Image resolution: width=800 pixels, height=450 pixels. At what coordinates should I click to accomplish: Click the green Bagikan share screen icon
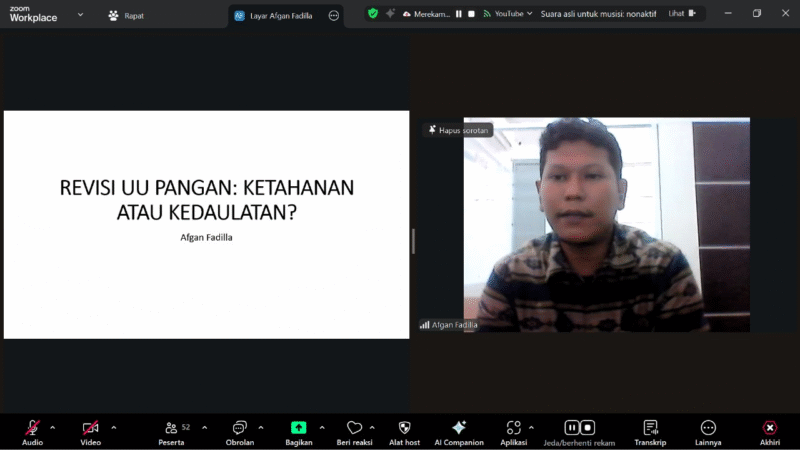[x=298, y=428]
